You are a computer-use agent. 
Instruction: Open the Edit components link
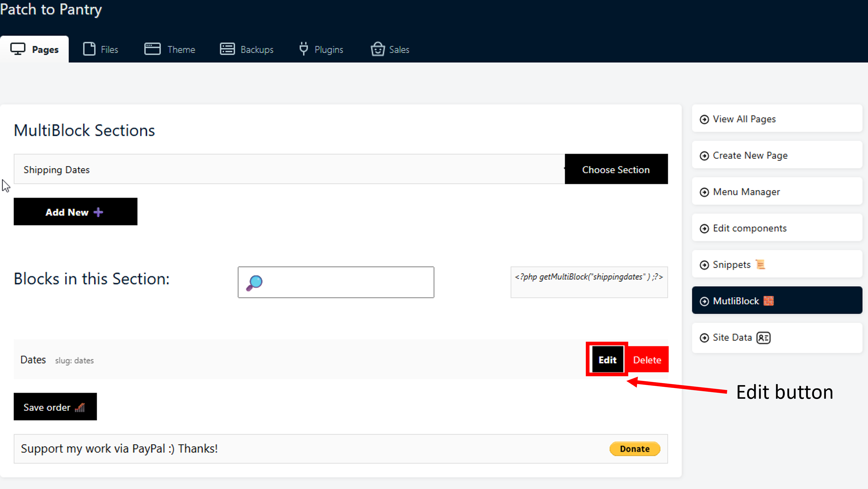pyautogui.click(x=777, y=228)
